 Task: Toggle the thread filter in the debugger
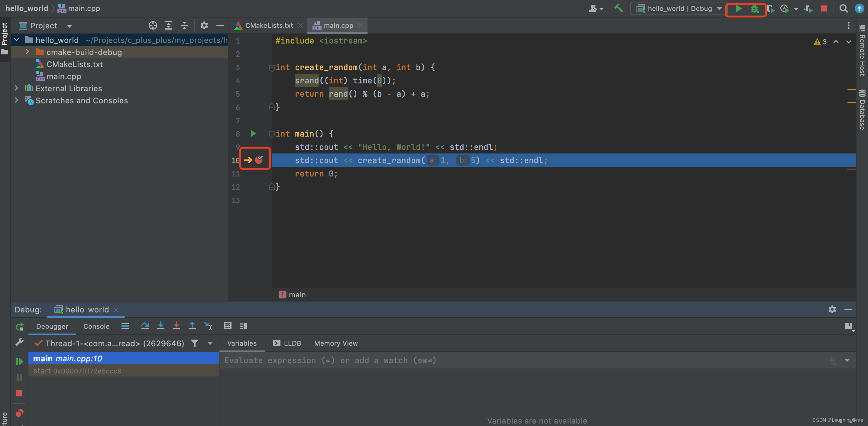[195, 343]
